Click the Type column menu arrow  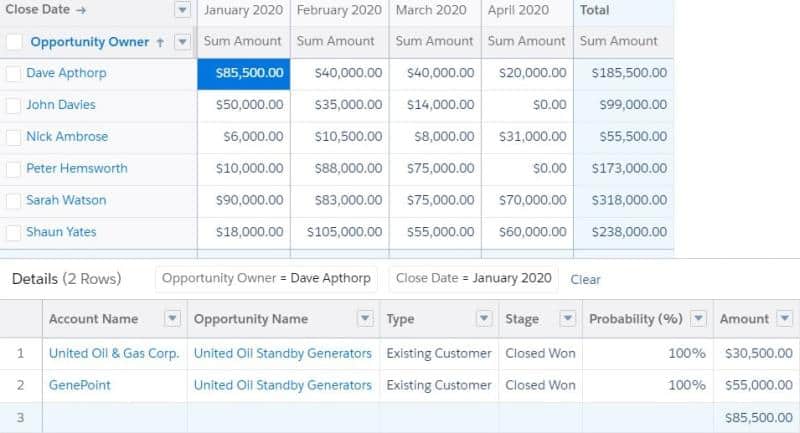click(x=484, y=319)
